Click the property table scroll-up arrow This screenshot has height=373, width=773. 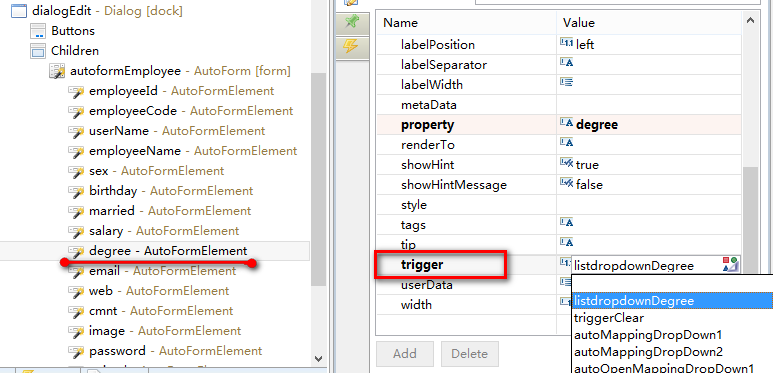[x=750, y=21]
